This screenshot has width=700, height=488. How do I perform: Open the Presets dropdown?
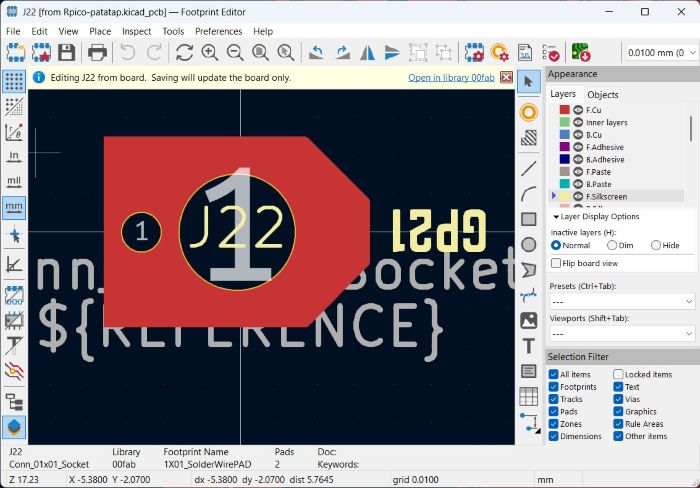[622, 302]
